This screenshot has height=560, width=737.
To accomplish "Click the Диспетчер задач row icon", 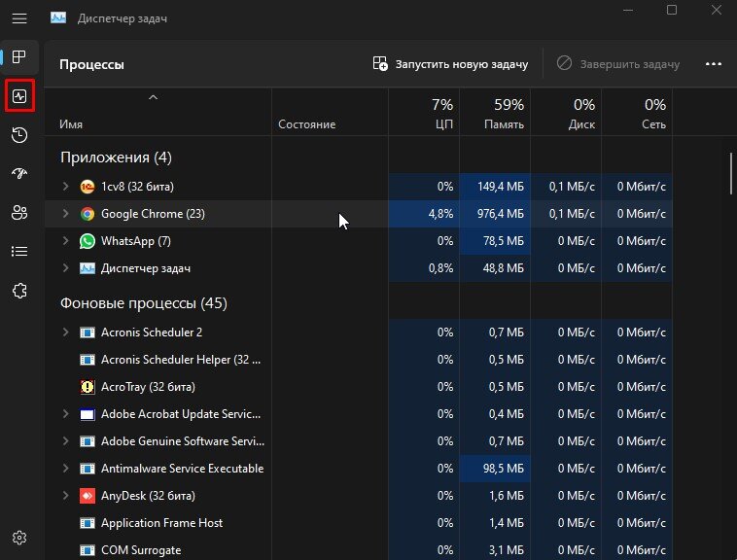I will [87, 268].
